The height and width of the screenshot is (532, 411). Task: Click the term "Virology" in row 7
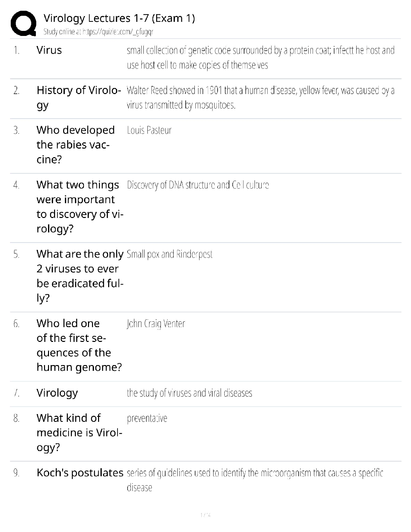(x=57, y=393)
